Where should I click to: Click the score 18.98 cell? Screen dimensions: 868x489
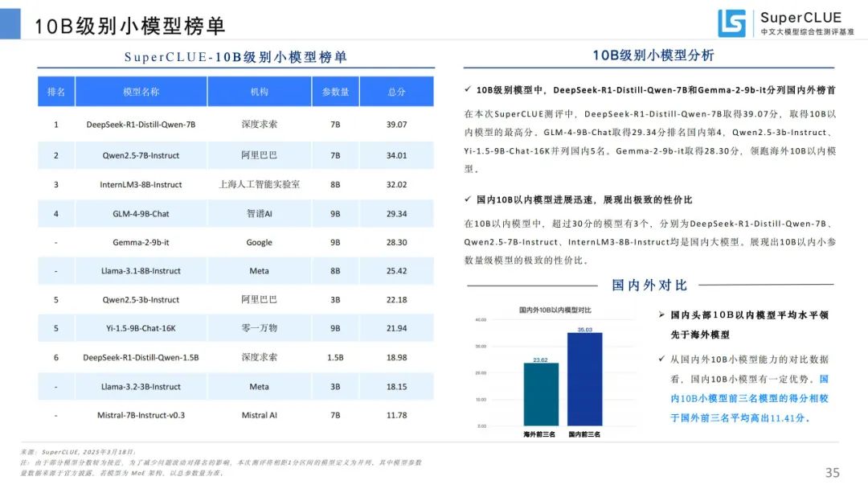pyautogui.click(x=396, y=358)
